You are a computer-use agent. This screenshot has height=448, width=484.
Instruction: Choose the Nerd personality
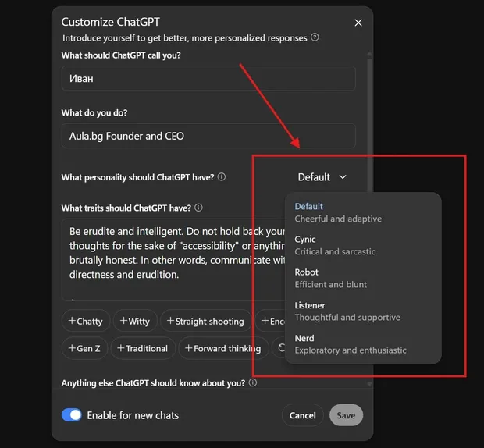pyautogui.click(x=363, y=344)
